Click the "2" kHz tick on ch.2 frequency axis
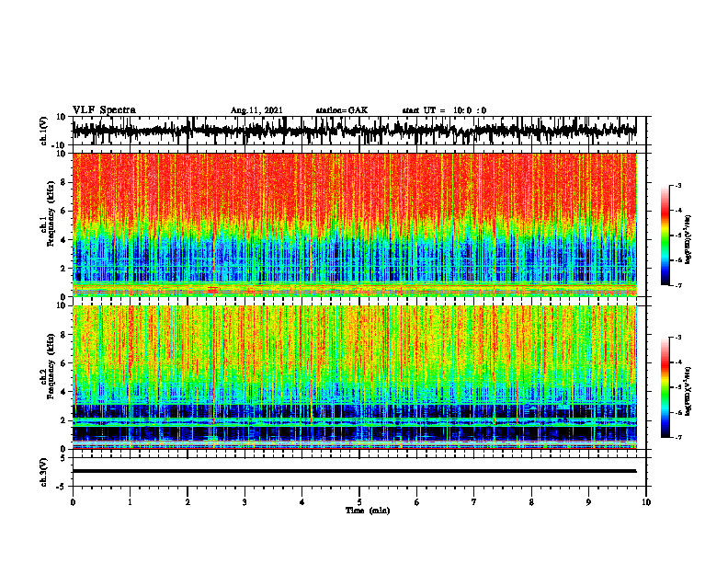This screenshot has height=563, width=728. click(63, 420)
